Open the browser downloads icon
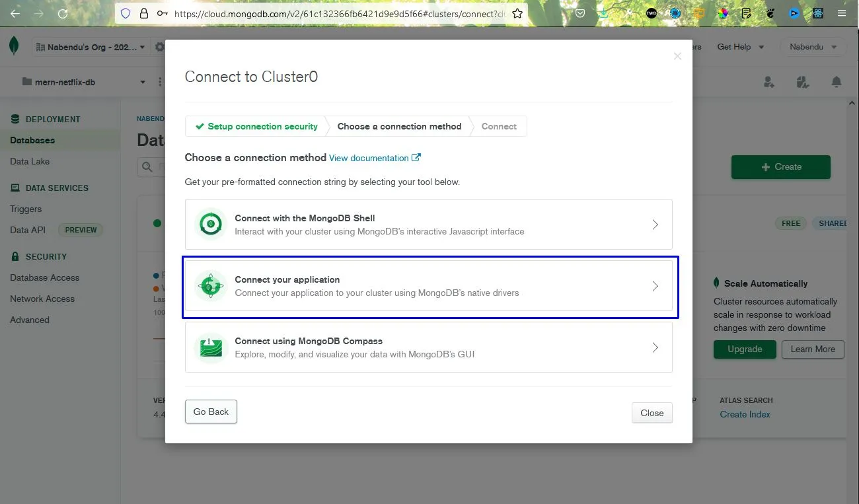 [603, 13]
